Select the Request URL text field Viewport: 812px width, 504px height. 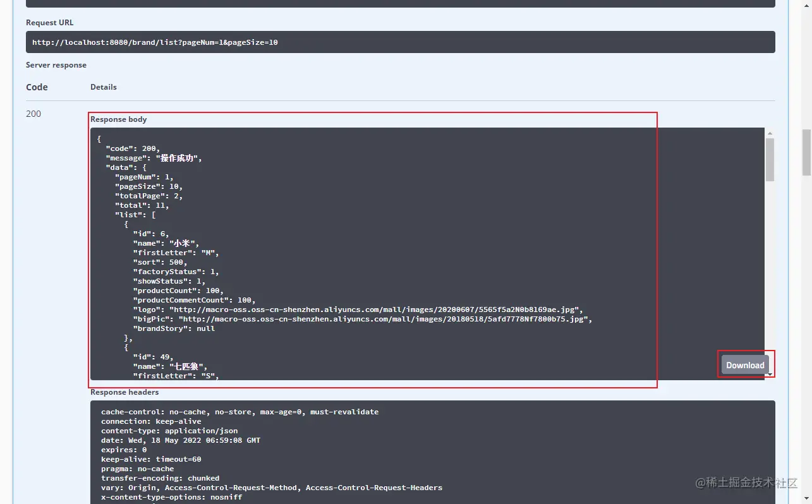click(400, 42)
